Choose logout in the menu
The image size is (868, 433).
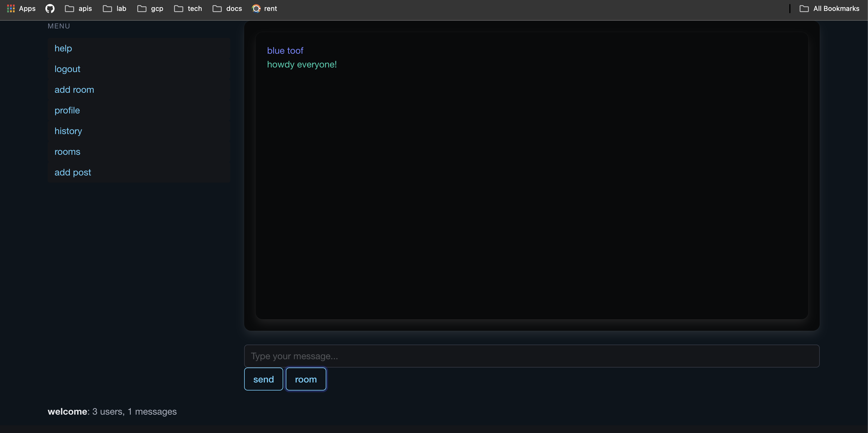139,69
